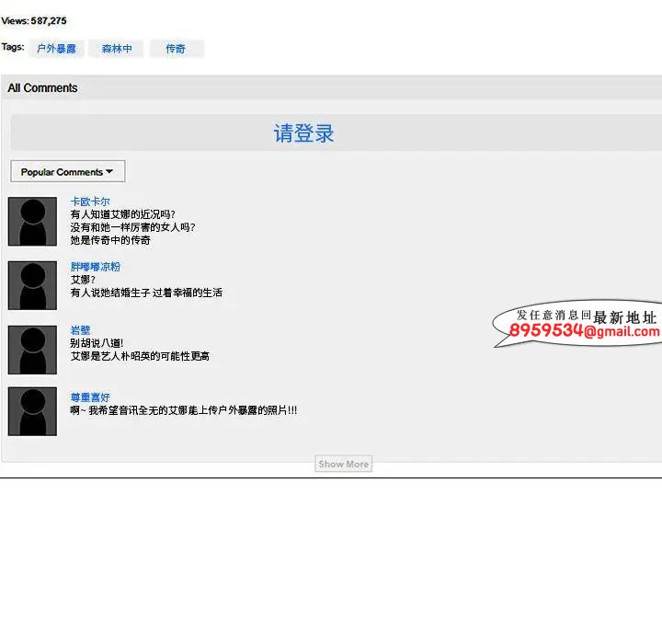Open the 森林中 tag

point(117,49)
